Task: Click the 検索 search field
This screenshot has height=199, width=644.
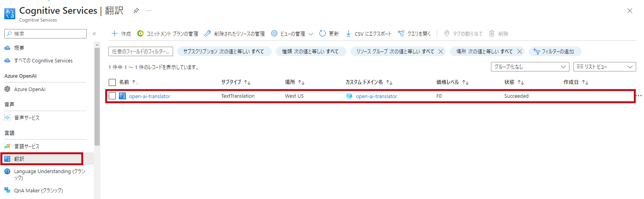Action: 46,34
